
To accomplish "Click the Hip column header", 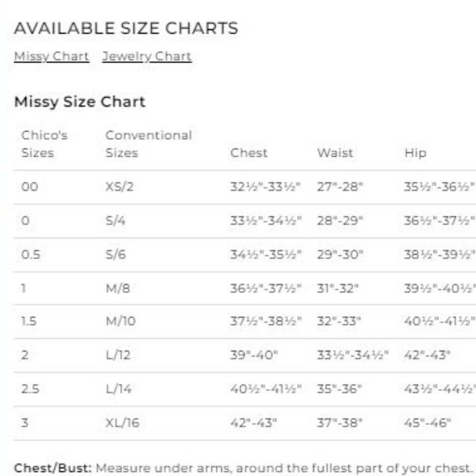I will click(415, 153).
